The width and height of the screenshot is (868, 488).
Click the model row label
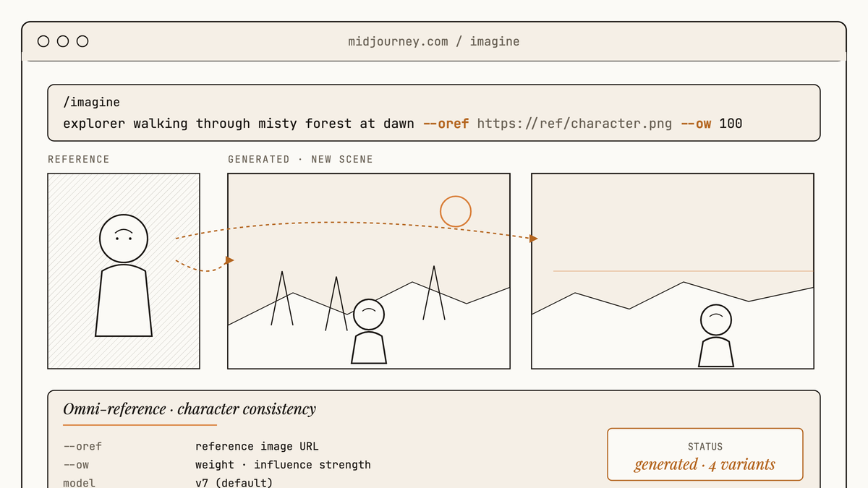[x=79, y=483]
